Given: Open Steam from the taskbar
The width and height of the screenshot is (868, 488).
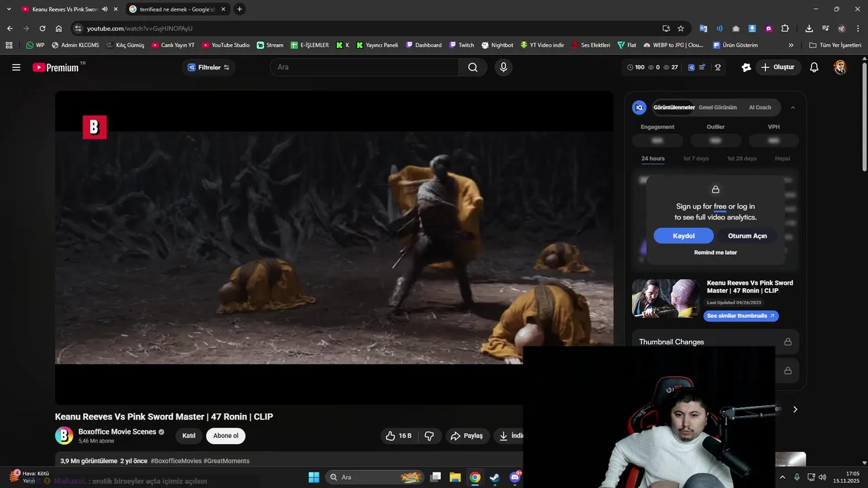Looking at the screenshot, I should click(495, 477).
